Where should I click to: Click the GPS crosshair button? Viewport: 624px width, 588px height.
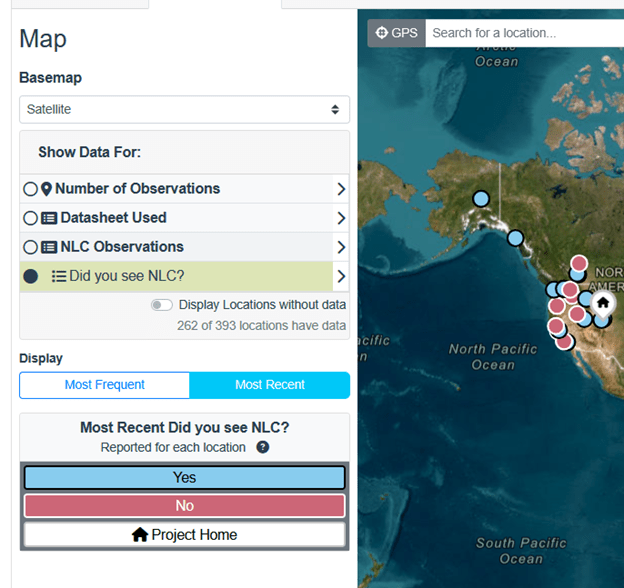396,33
